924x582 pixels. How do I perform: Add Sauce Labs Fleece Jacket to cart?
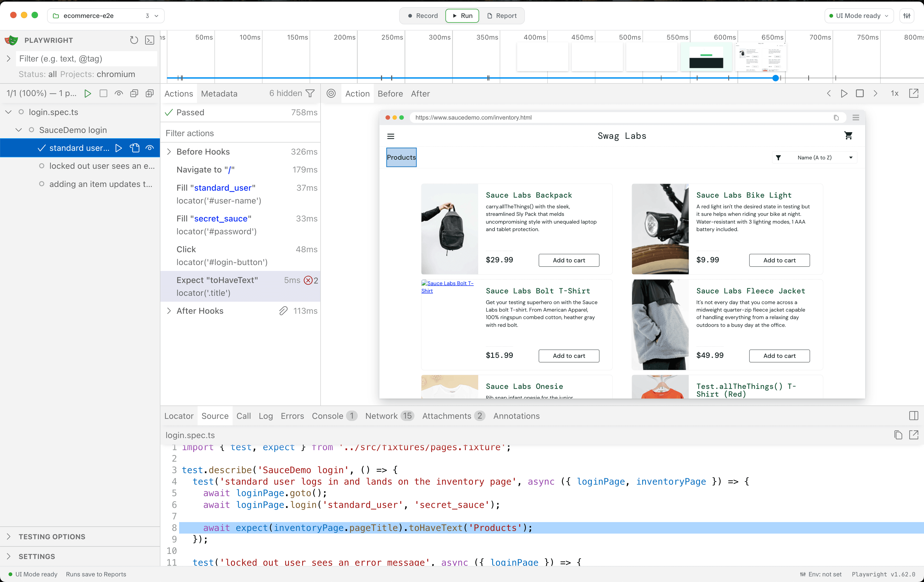coord(779,355)
